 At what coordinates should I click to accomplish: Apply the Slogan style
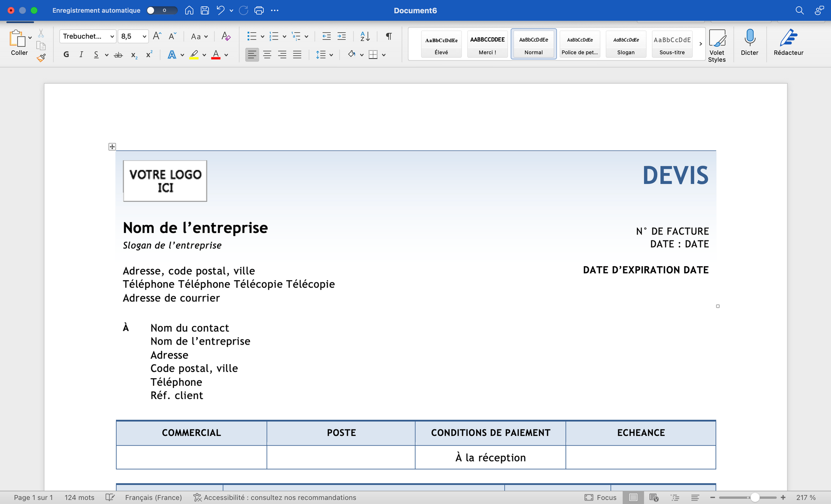(626, 44)
